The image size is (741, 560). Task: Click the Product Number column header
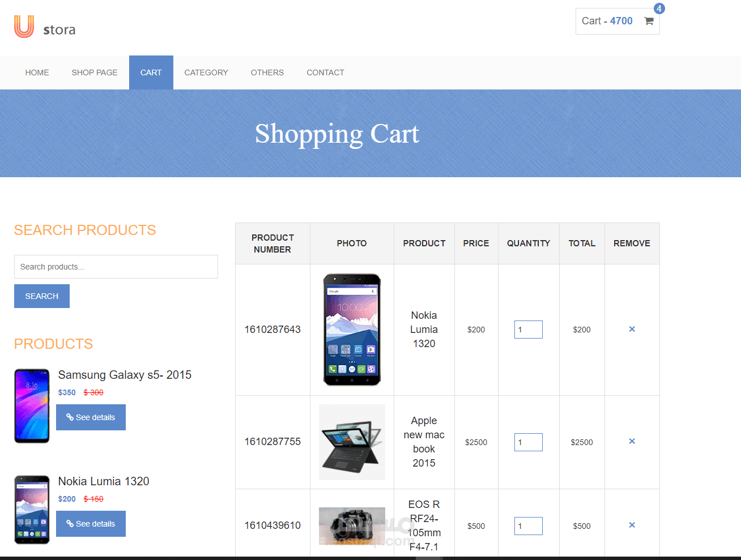coord(272,243)
